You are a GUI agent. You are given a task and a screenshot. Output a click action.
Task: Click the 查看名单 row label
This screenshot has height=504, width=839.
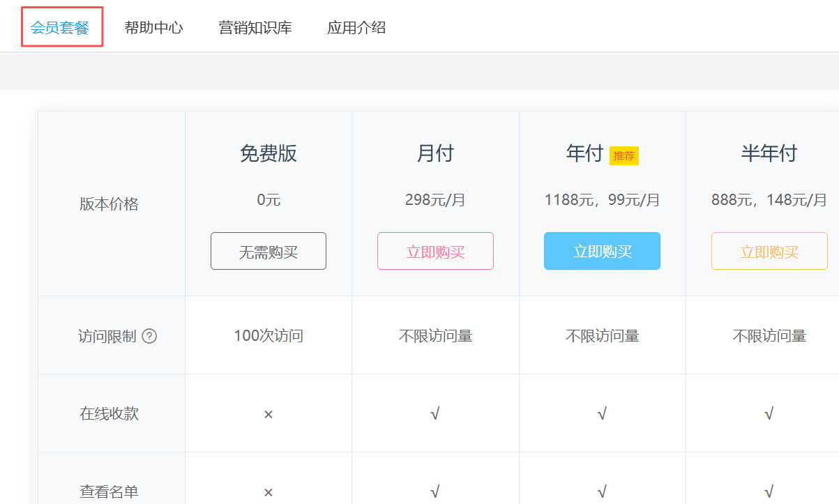coord(109,491)
